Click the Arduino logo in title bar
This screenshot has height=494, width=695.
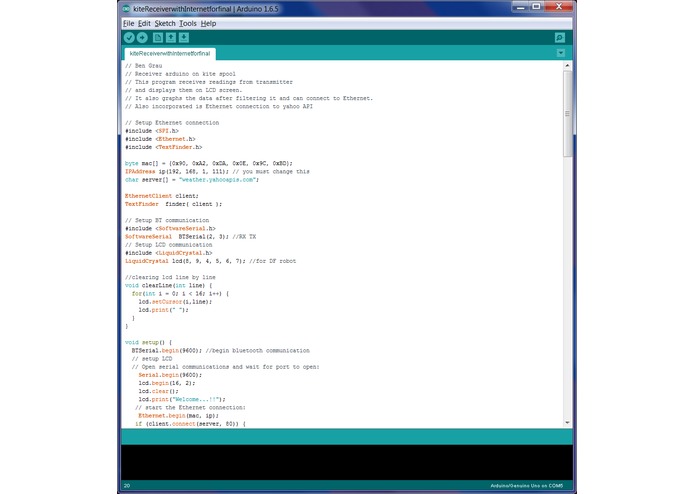click(126, 8)
